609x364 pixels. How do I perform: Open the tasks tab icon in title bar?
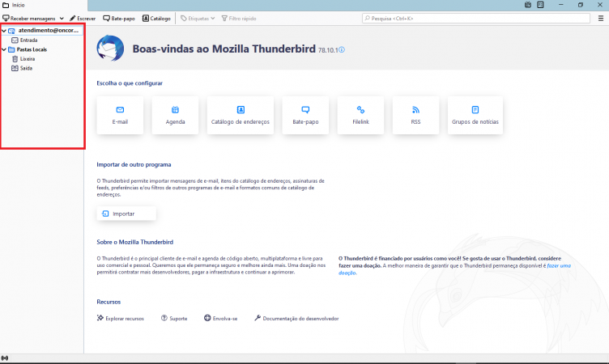point(540,5)
